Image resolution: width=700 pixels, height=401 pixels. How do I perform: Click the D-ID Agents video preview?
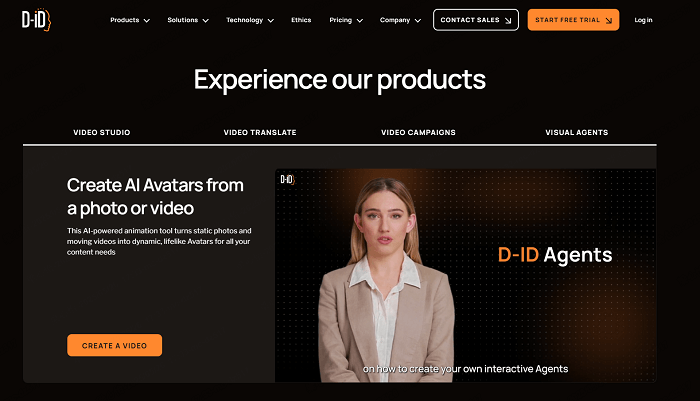click(466, 276)
